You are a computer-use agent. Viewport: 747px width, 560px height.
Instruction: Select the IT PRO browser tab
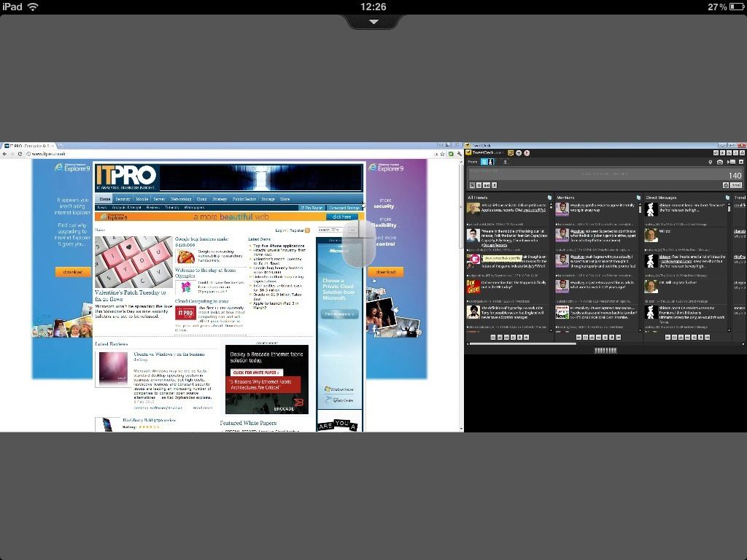pyautogui.click(x=28, y=146)
